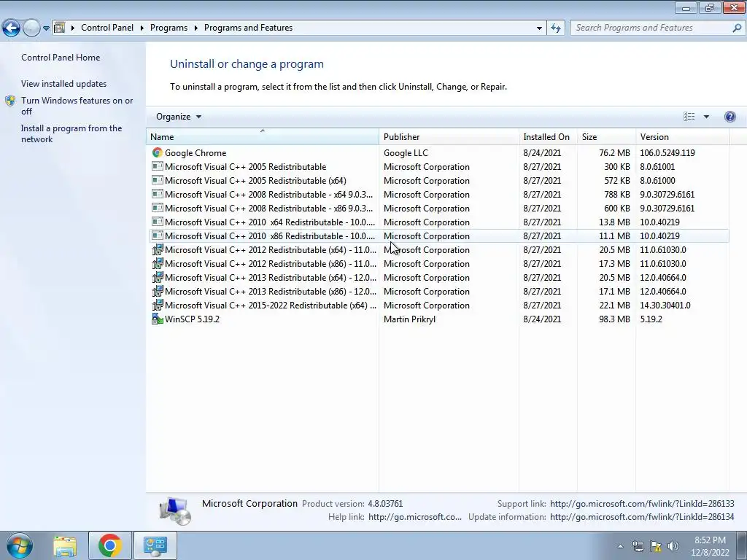Select the WinSCP 5.19.2 program name
The height and width of the screenshot is (560, 747).
click(192, 319)
